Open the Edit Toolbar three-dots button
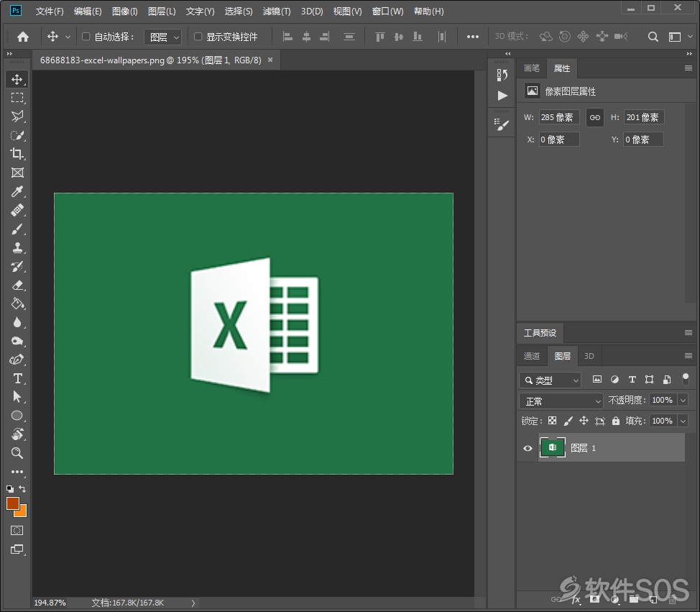This screenshot has height=612, width=700. [x=17, y=472]
